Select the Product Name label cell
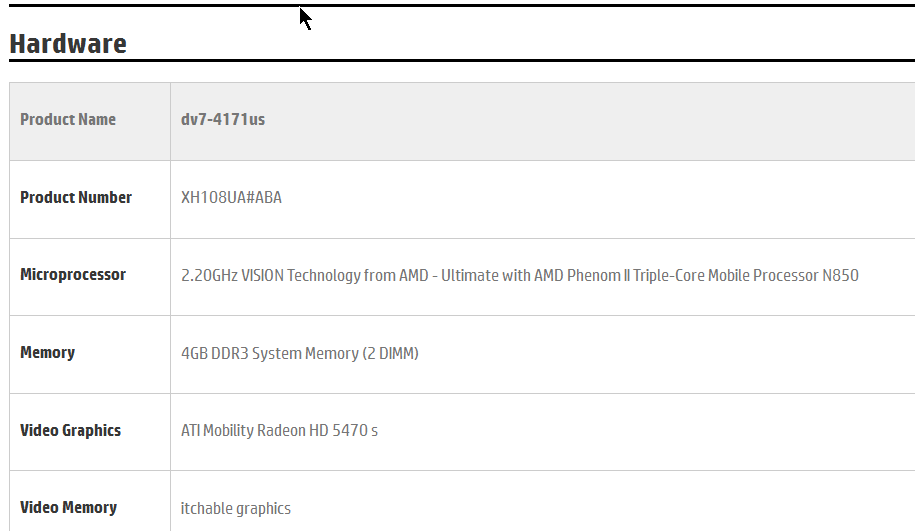This screenshot has width=915, height=531. (x=90, y=121)
